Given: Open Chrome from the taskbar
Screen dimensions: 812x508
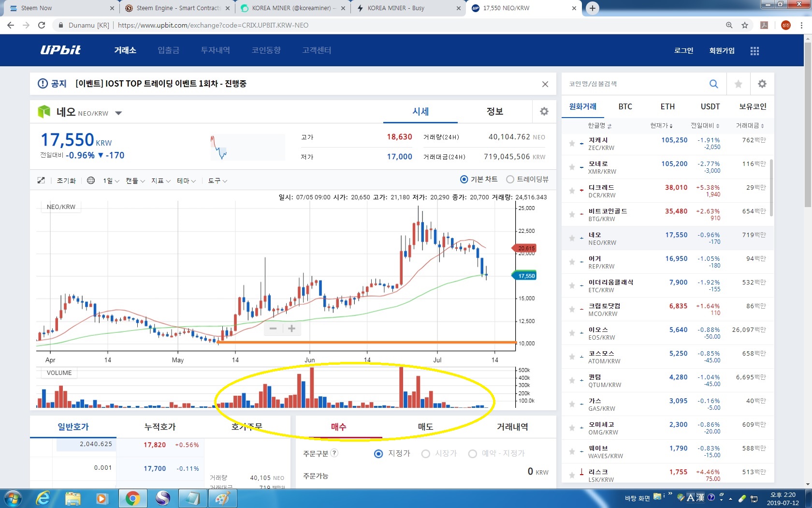Looking at the screenshot, I should pyautogui.click(x=132, y=498).
